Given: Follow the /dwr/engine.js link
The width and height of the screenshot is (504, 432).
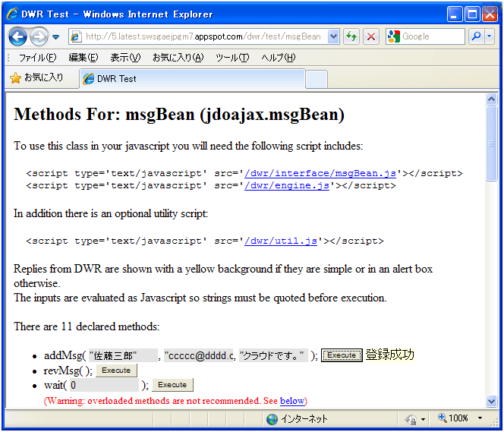Looking at the screenshot, I should pos(287,186).
